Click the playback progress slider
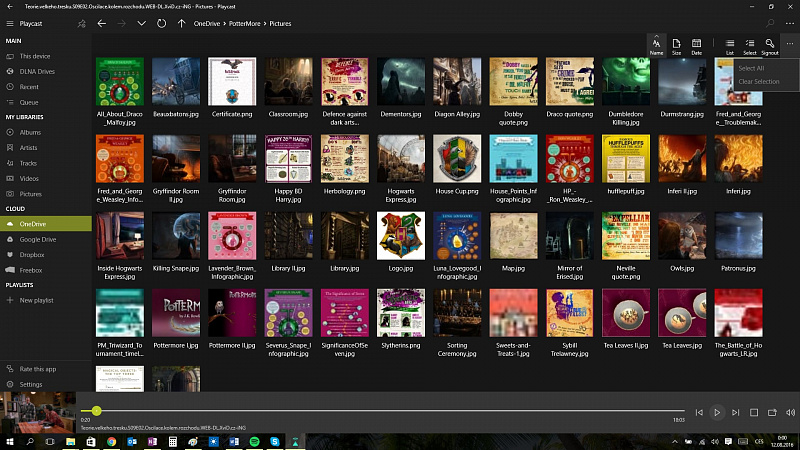 (x=383, y=411)
